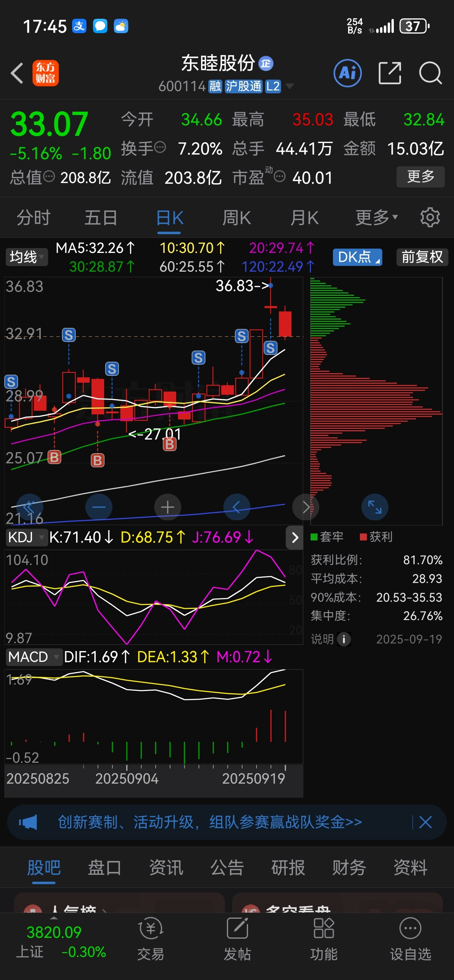Open the 股吧 tab

click(44, 868)
